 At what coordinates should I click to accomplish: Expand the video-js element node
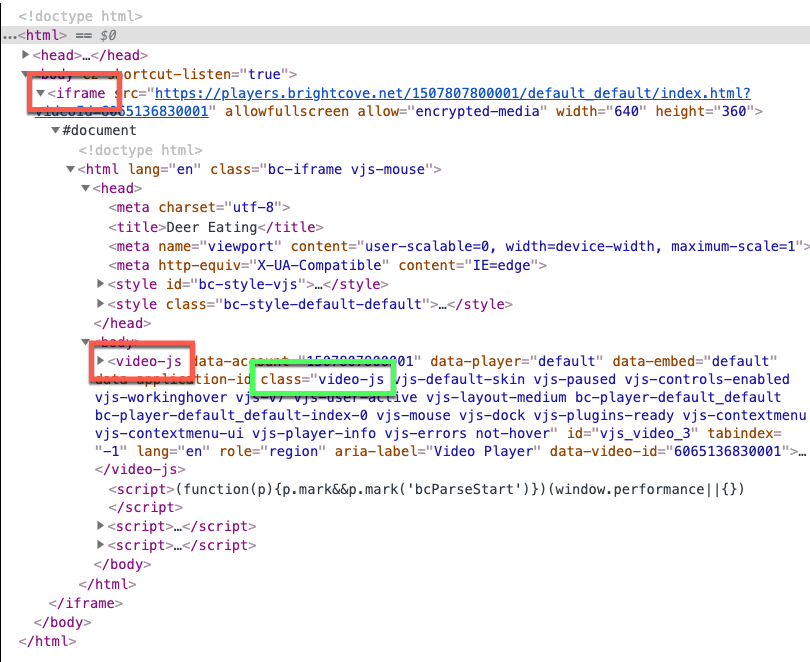pyautogui.click(x=101, y=360)
